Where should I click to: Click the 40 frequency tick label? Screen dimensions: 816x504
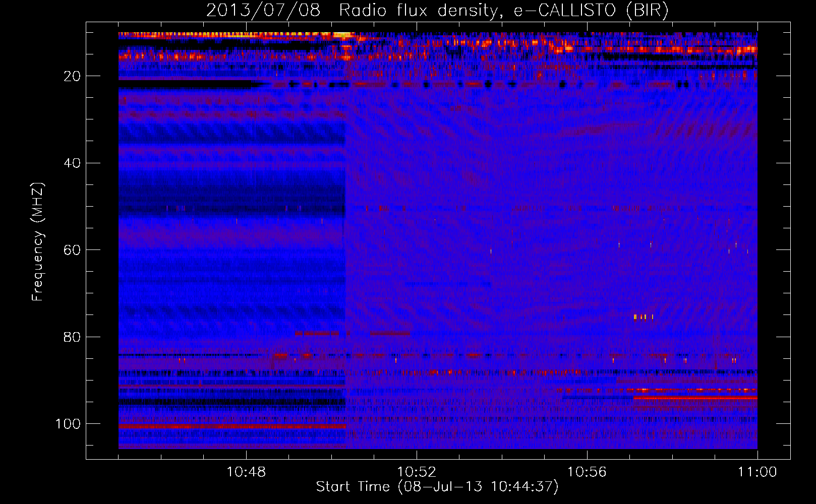(72, 163)
